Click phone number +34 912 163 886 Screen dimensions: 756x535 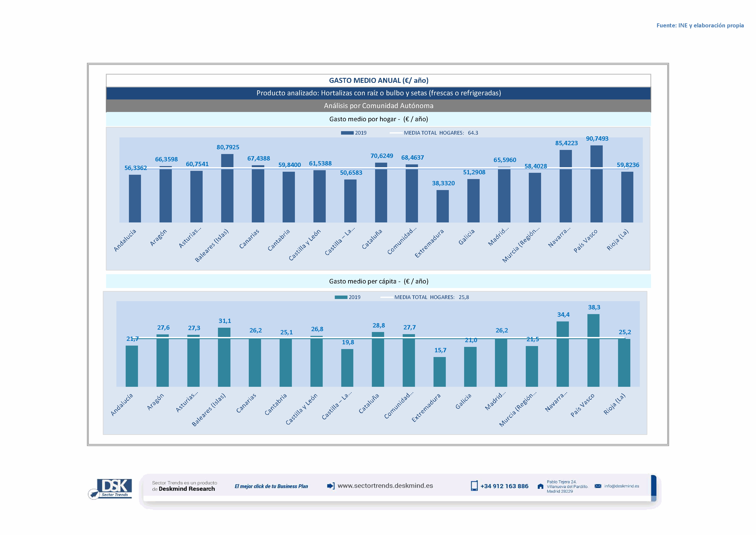504,486
